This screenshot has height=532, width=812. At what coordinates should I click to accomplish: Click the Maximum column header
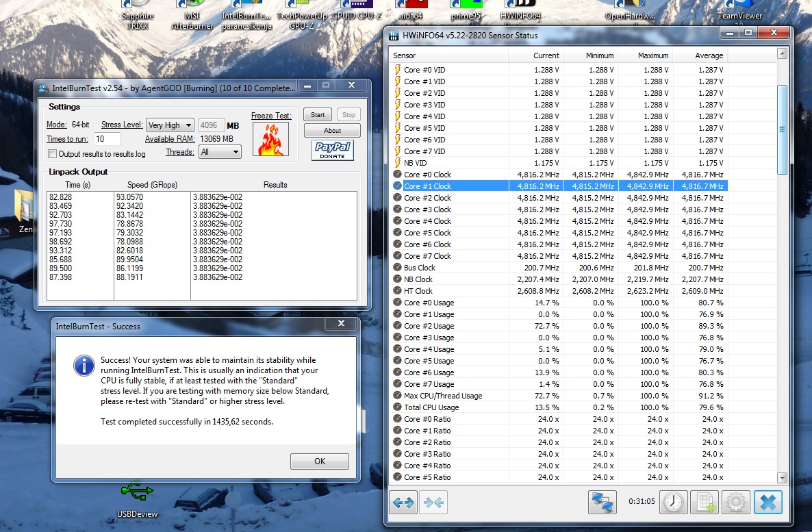point(645,55)
